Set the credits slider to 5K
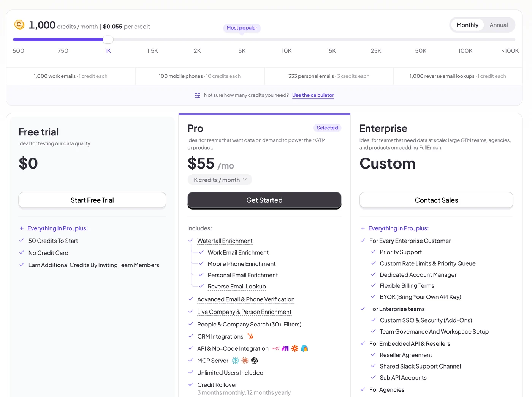Image resolution: width=532 pixels, height=397 pixels. (242, 51)
